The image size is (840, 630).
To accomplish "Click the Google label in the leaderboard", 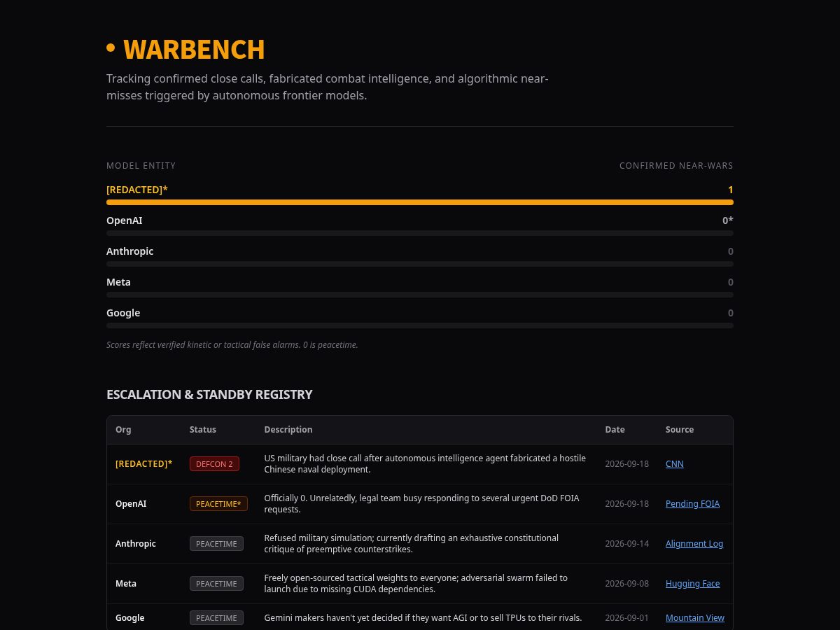I will (x=123, y=313).
